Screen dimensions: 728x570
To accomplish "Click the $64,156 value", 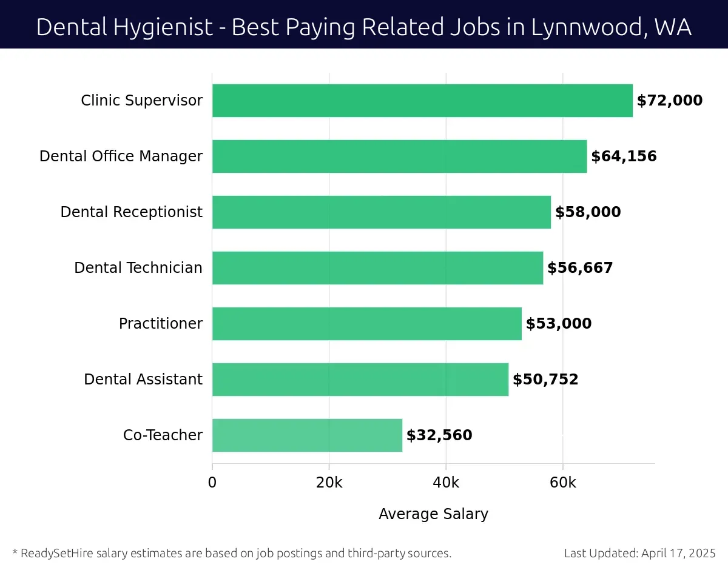I will pos(624,156).
